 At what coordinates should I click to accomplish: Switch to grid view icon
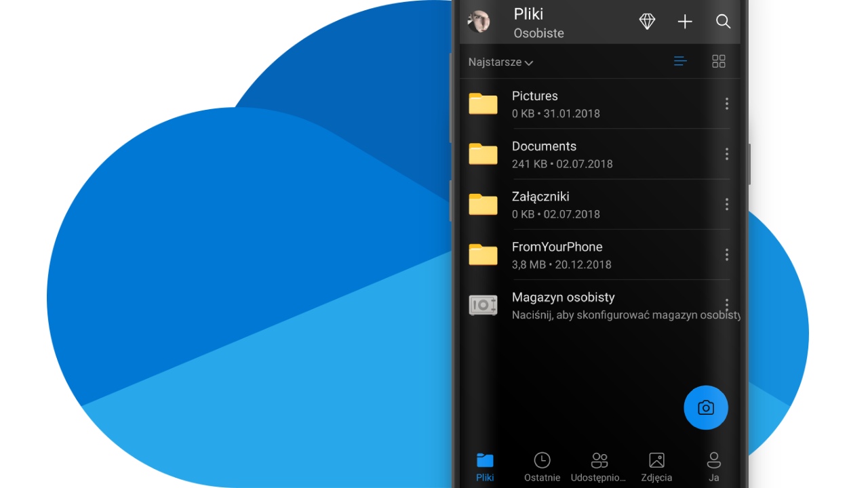pos(719,62)
